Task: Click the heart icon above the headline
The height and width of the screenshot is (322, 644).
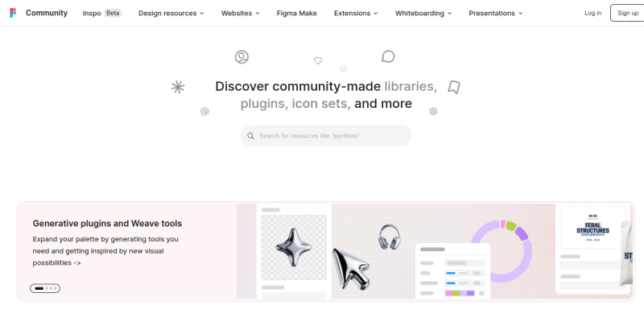Action: 318,61
